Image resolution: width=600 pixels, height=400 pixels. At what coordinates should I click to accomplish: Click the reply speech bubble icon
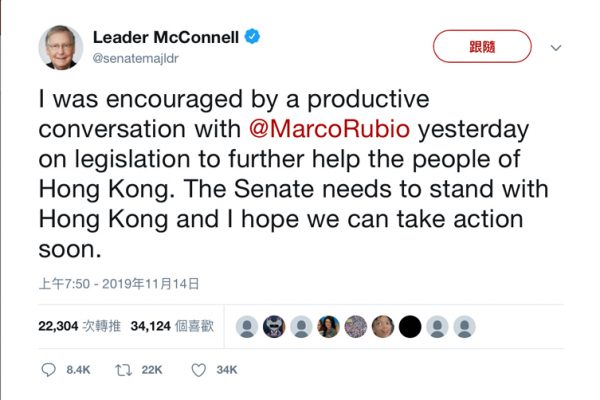tap(49, 370)
